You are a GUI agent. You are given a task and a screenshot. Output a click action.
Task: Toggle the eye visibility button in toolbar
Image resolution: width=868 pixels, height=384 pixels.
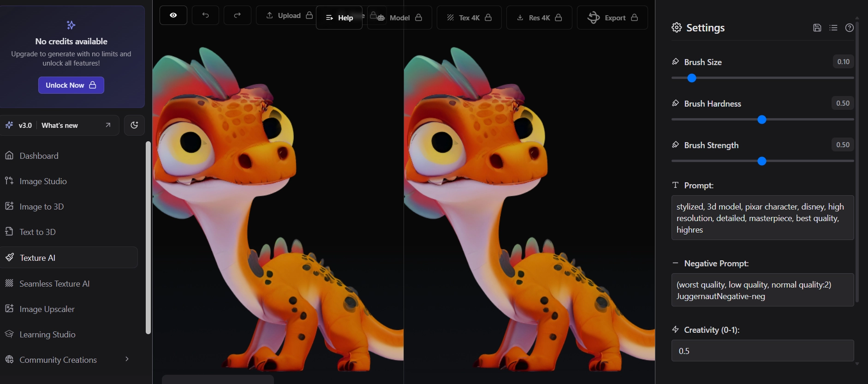[173, 15]
